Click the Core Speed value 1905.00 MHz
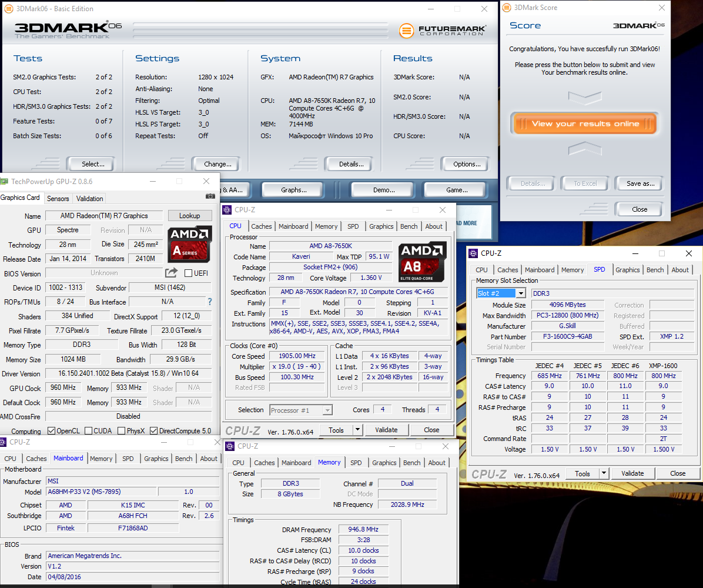This screenshot has height=588, width=703. [x=297, y=356]
